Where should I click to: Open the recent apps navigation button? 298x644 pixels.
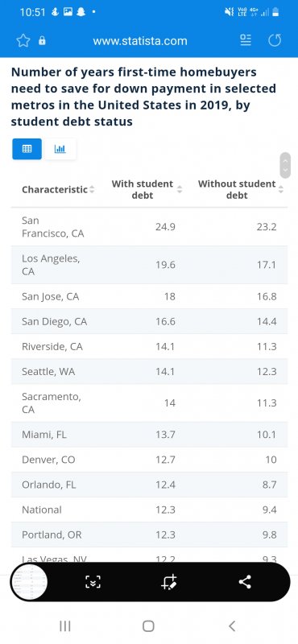[65, 626]
